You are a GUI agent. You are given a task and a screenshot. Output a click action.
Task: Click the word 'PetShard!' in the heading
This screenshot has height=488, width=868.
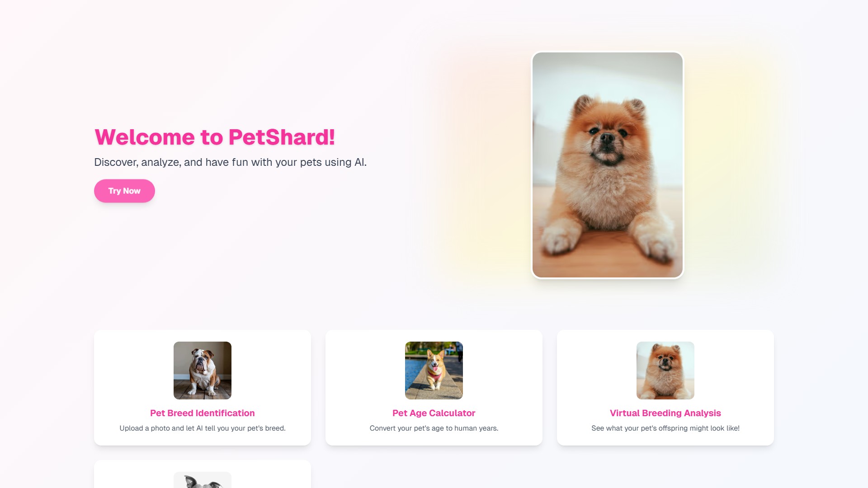point(282,137)
